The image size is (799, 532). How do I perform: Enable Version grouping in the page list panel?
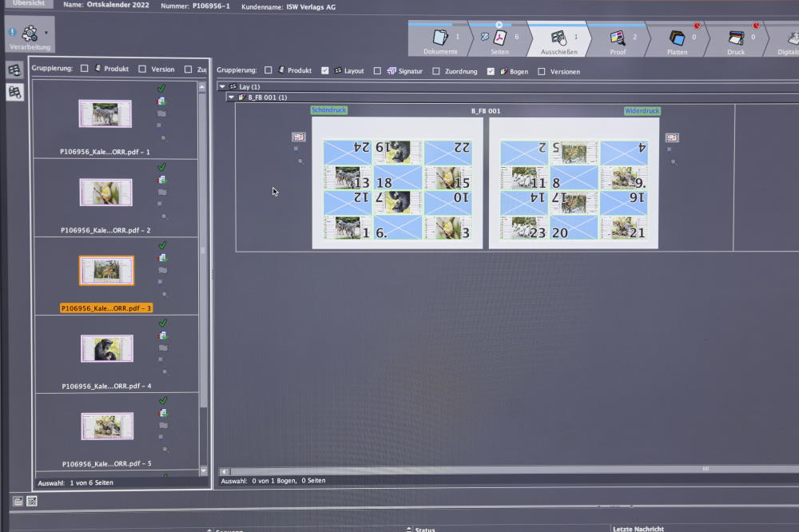tap(142, 69)
